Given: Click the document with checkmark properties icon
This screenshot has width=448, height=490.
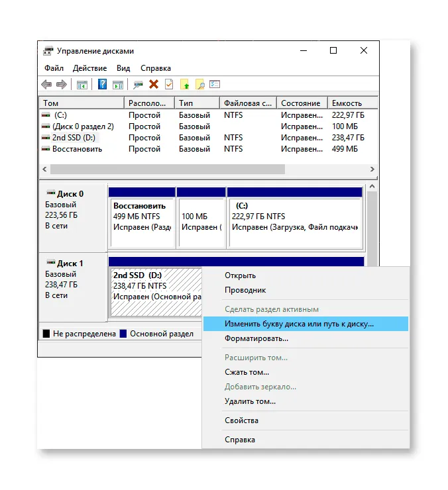Looking at the screenshot, I should point(169,84).
